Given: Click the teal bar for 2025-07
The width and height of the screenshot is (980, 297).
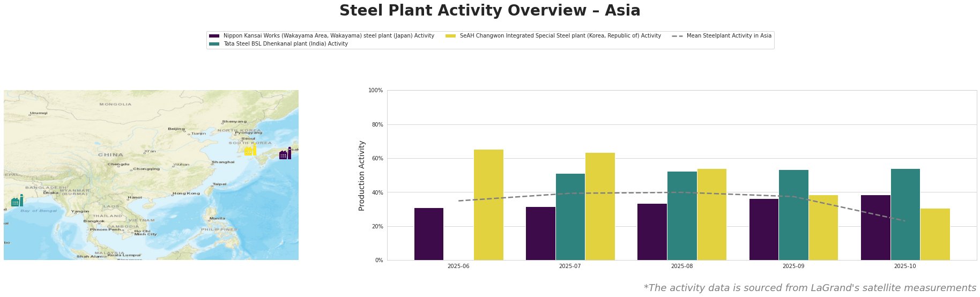Looking at the screenshot, I should [570, 217].
